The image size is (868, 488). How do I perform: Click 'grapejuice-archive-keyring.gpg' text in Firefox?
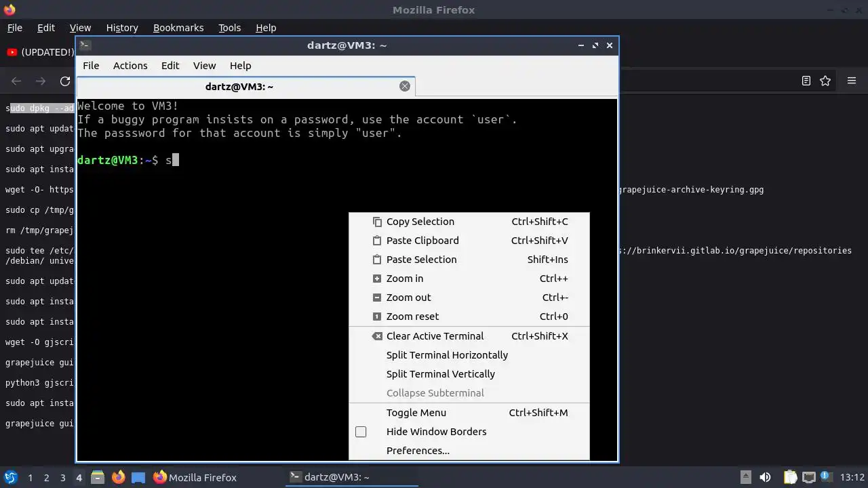(x=691, y=190)
